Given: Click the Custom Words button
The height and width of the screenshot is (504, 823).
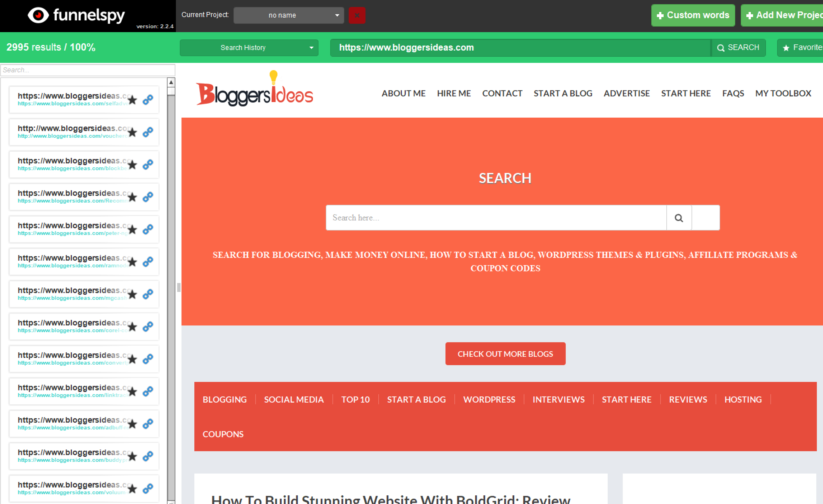Looking at the screenshot, I should coord(694,15).
